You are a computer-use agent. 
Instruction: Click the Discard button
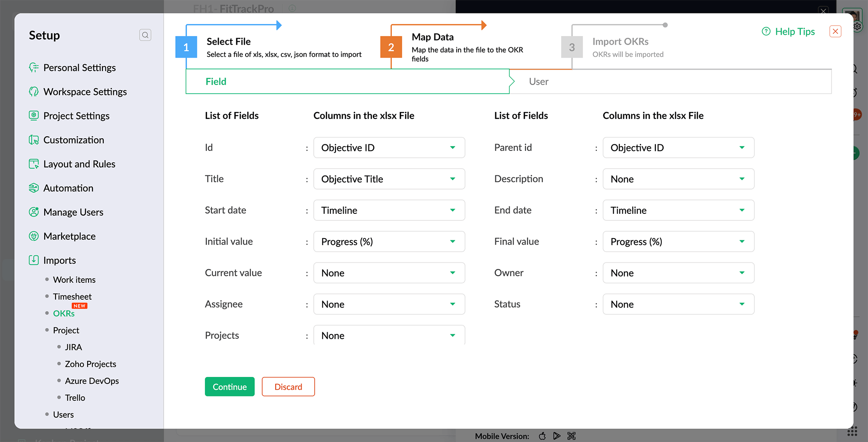click(x=288, y=387)
